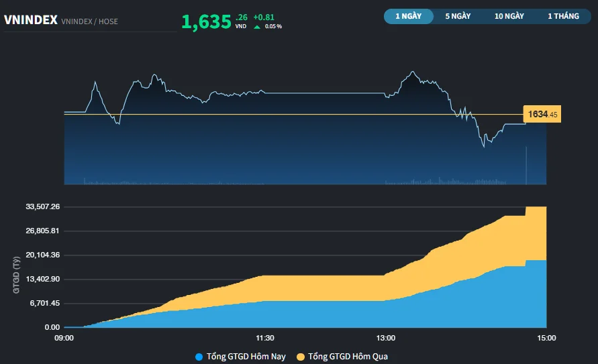Click the 0.00 axis label
Screen dimensions: 598x364
52,327
